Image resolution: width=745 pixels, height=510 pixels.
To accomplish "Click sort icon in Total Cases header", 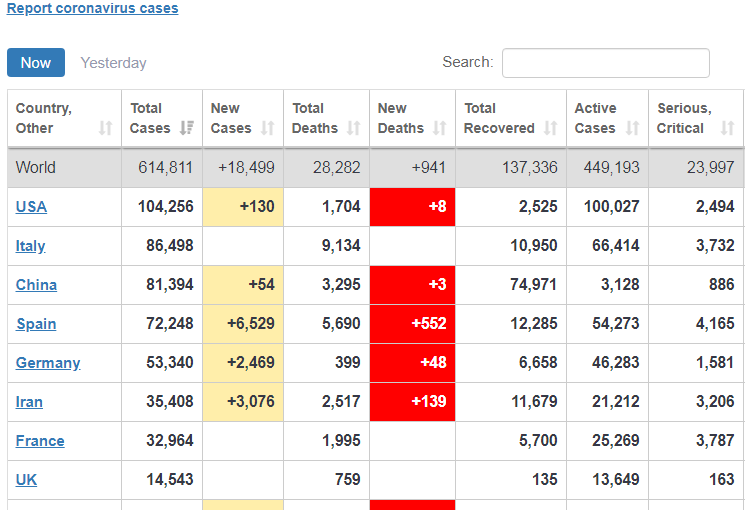I will point(187,128).
